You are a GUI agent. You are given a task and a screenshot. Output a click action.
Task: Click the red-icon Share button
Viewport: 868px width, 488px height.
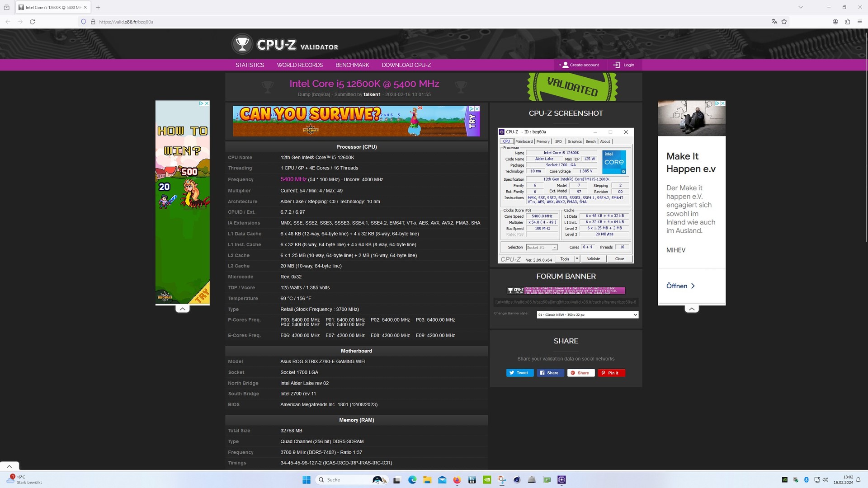[x=581, y=373]
